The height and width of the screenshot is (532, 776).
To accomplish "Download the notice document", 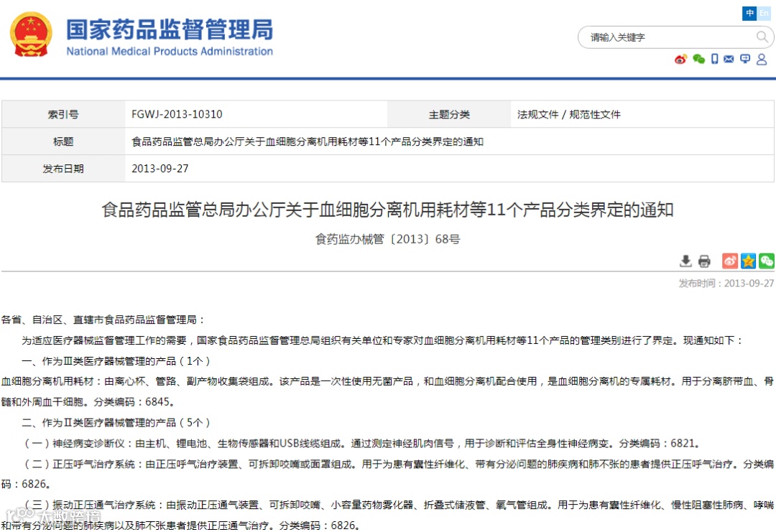I will (685, 261).
